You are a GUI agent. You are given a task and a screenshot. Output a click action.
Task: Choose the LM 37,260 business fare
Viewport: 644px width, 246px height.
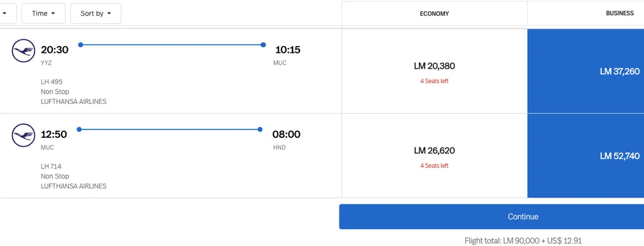click(x=586, y=71)
